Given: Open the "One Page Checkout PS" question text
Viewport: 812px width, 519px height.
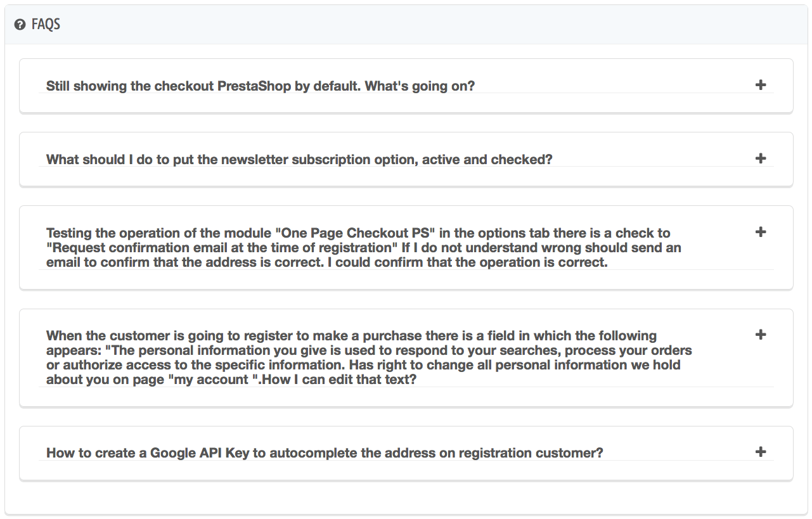Looking at the screenshot, I should click(x=363, y=248).
